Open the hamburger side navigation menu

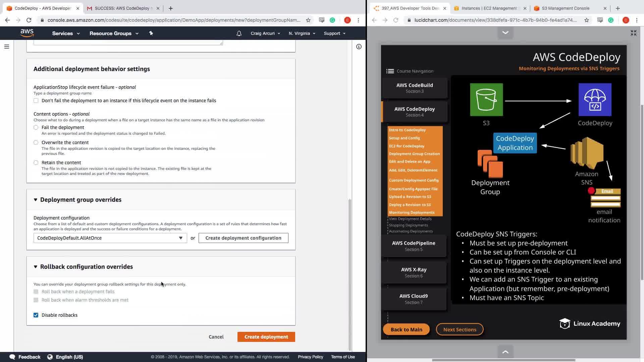click(7, 47)
